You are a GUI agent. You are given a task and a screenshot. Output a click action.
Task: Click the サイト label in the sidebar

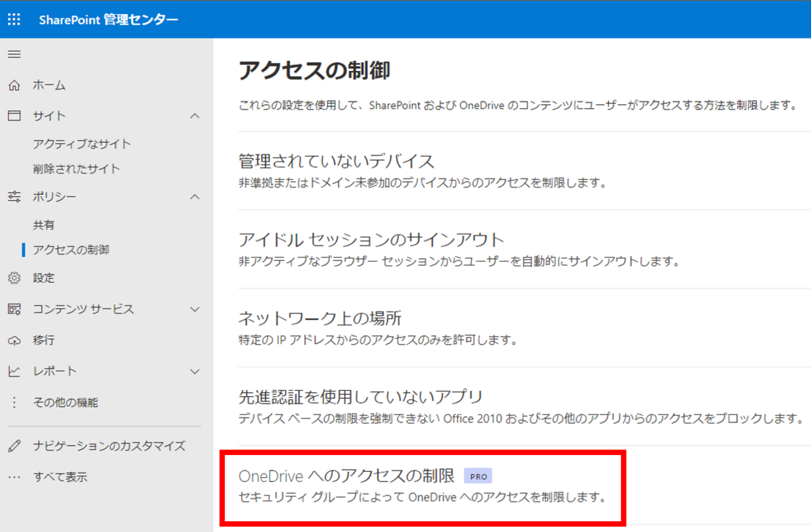(x=49, y=116)
